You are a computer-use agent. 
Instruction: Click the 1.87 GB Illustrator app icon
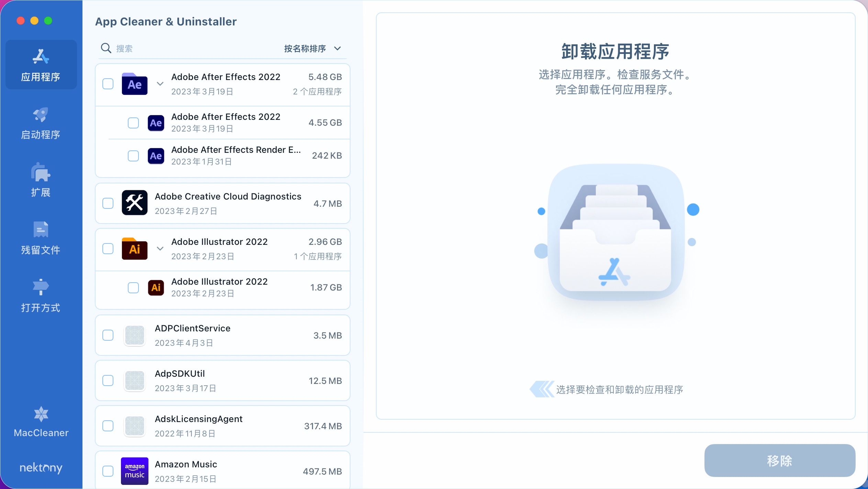[156, 288]
